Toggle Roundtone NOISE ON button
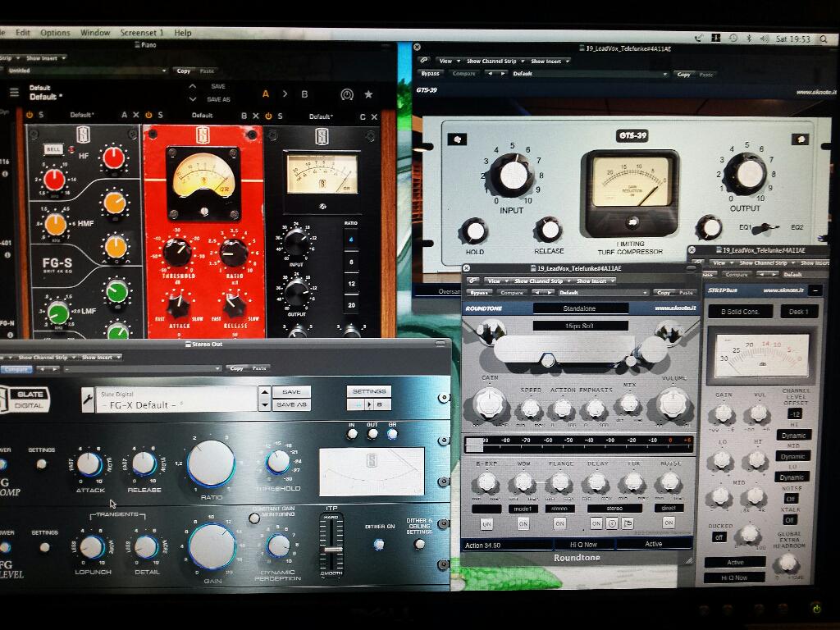Viewport: 840px width, 630px height. click(669, 523)
